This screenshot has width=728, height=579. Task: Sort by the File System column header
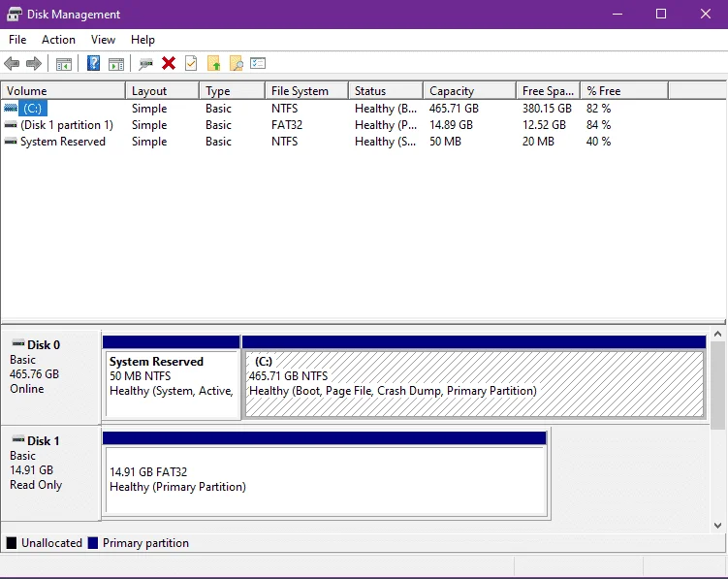307,91
